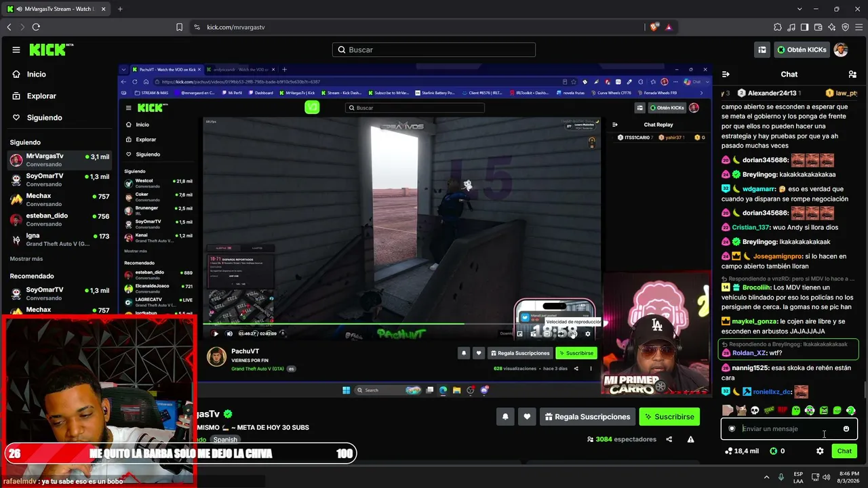Screen dimensions: 868x488
Task: Send the TOXIC emote from quick emotes
Action: coord(769,410)
